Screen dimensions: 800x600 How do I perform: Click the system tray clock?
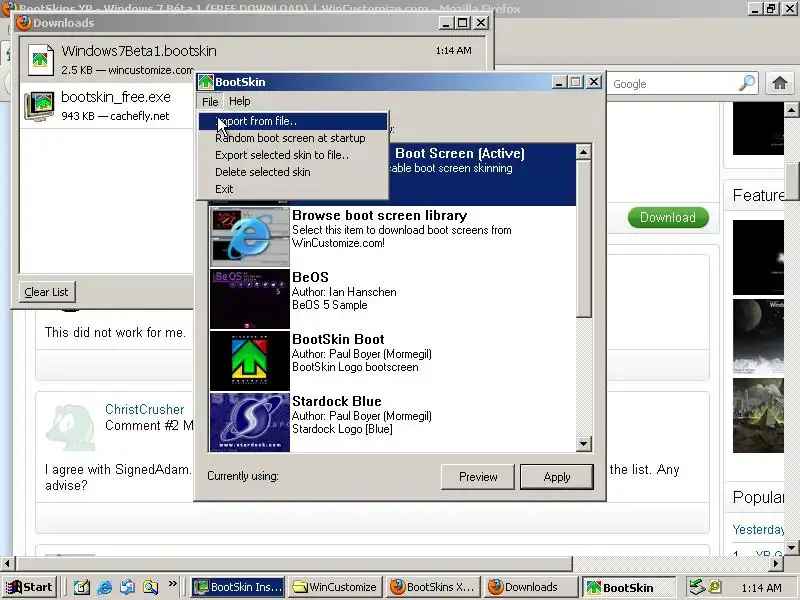761,588
